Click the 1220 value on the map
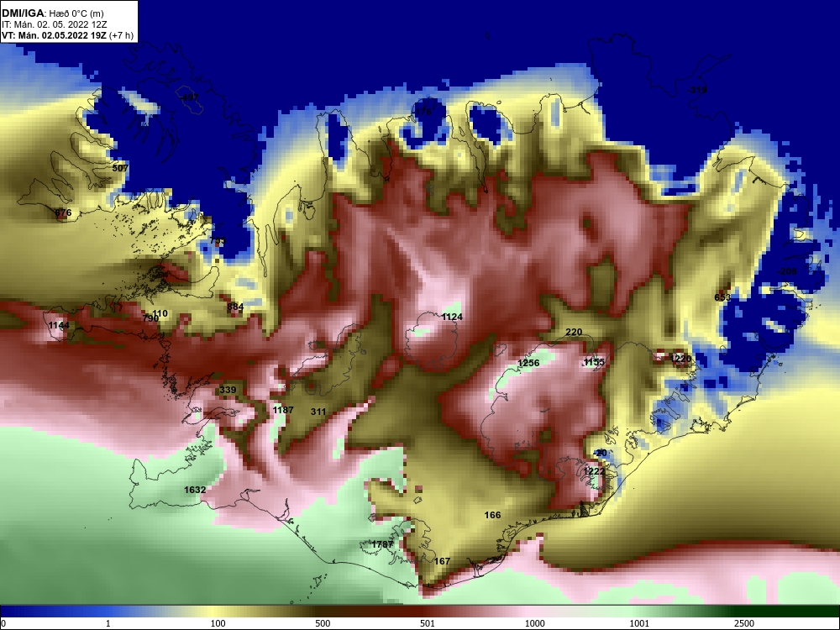 [680, 359]
